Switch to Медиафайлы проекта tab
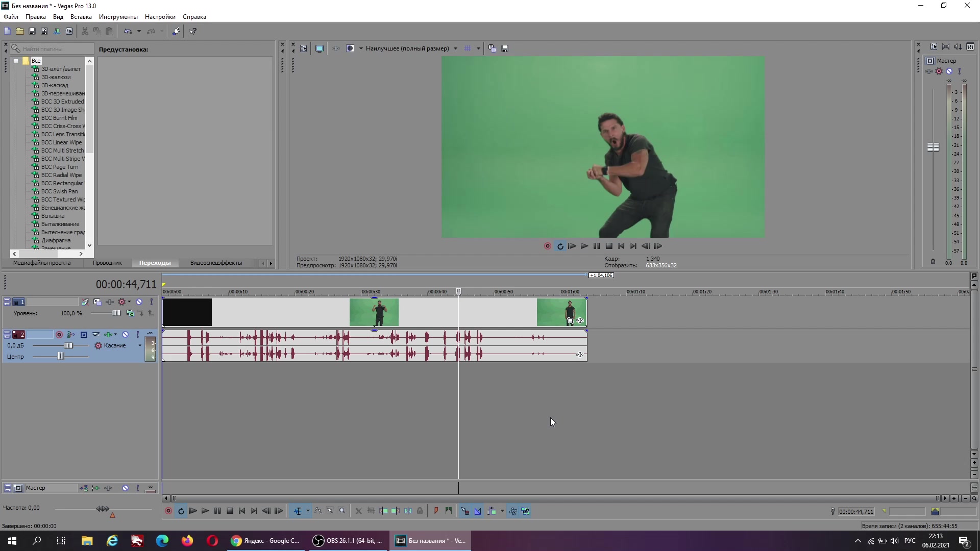The image size is (980, 551). 42,263
